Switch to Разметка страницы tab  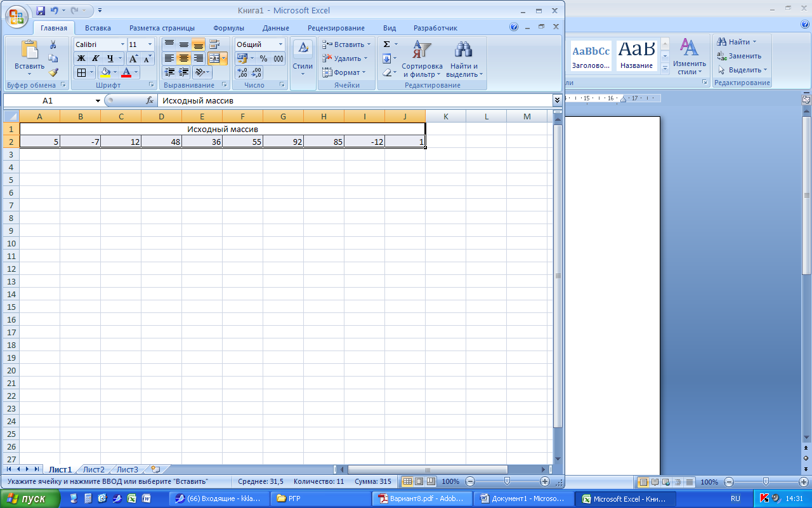click(162, 28)
